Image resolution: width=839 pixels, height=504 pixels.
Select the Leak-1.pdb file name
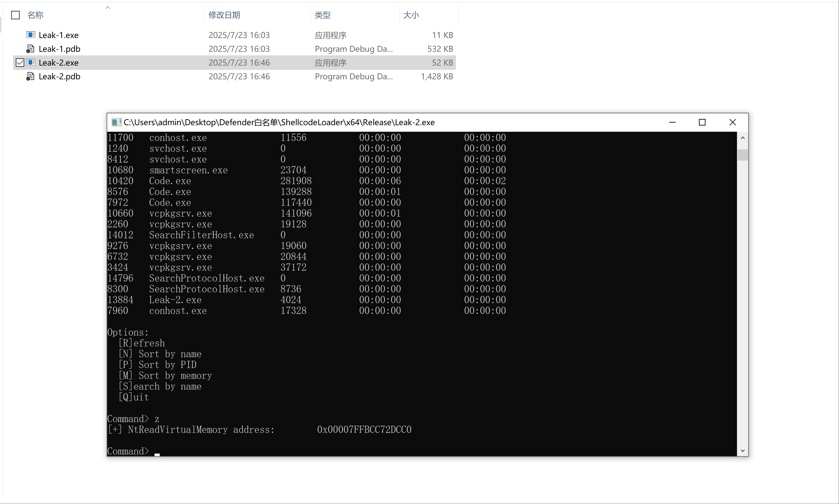pyautogui.click(x=59, y=49)
